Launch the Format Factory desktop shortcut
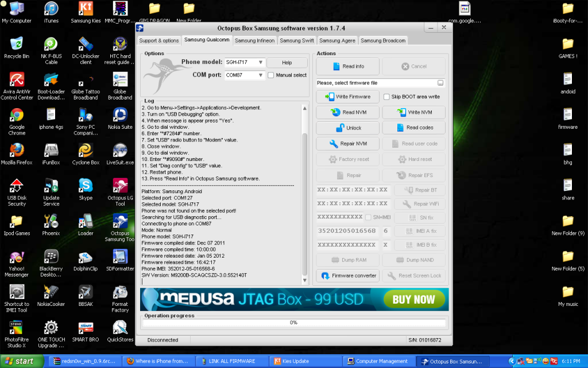Screen dimensions: 588x368 click(x=120, y=298)
